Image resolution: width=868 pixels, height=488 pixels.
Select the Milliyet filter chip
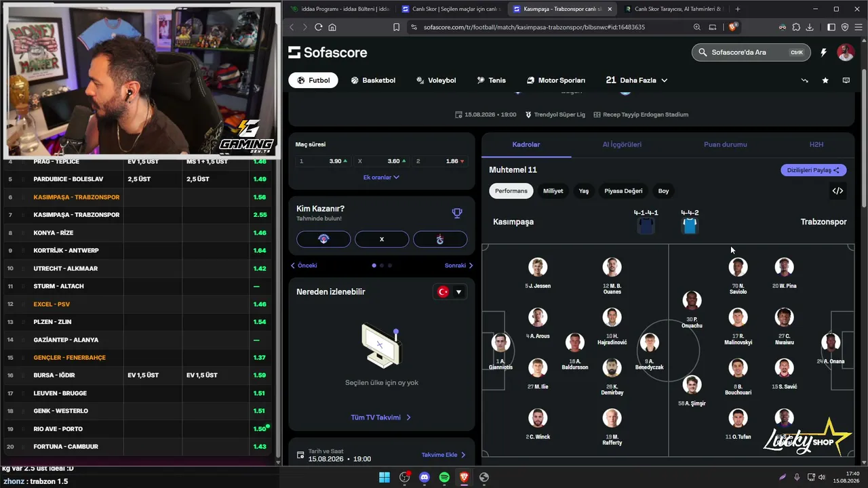pyautogui.click(x=553, y=191)
